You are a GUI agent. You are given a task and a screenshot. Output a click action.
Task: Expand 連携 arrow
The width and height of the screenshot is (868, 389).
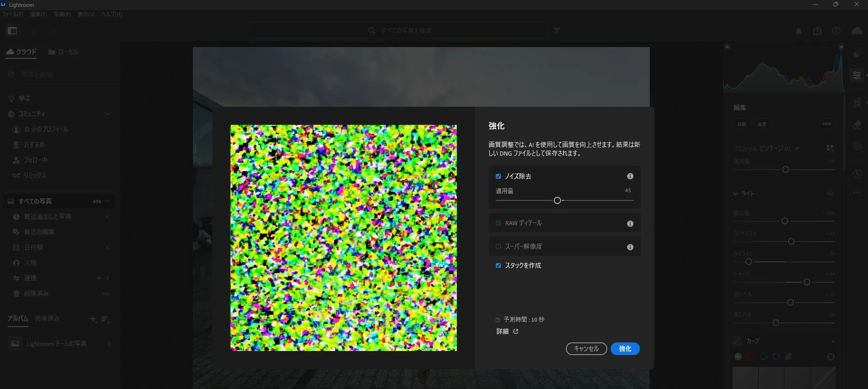tap(108, 278)
